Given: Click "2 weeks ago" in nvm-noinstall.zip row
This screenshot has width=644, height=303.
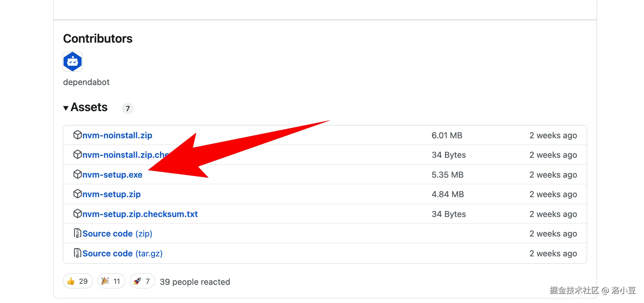Looking at the screenshot, I should tap(553, 135).
